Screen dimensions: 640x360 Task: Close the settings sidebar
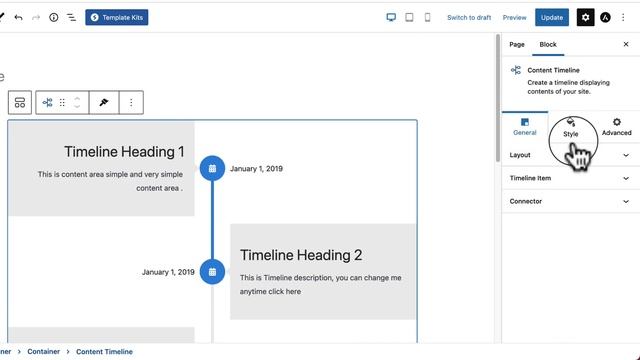coord(626,44)
